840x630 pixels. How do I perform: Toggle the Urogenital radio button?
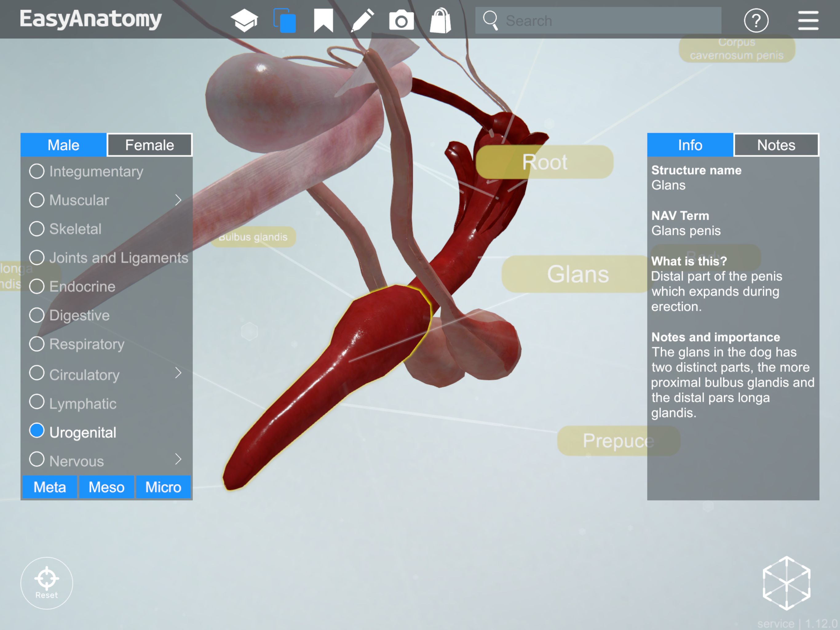[x=37, y=431]
